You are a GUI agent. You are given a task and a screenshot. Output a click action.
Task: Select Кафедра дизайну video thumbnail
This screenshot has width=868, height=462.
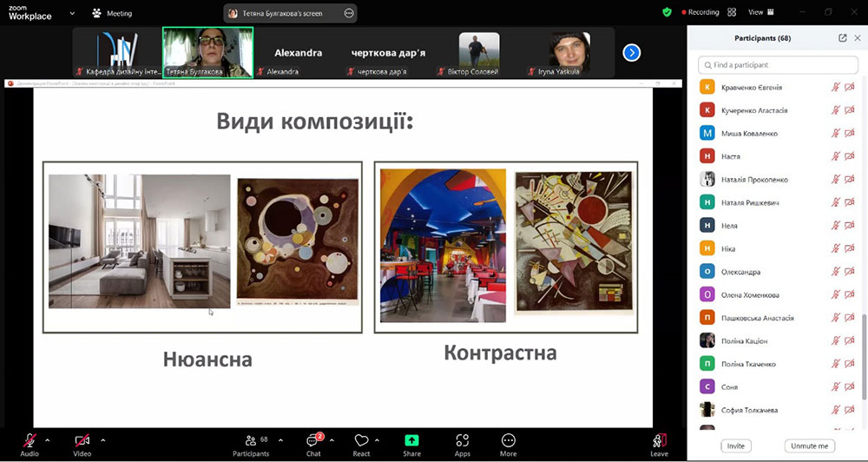coord(117,53)
